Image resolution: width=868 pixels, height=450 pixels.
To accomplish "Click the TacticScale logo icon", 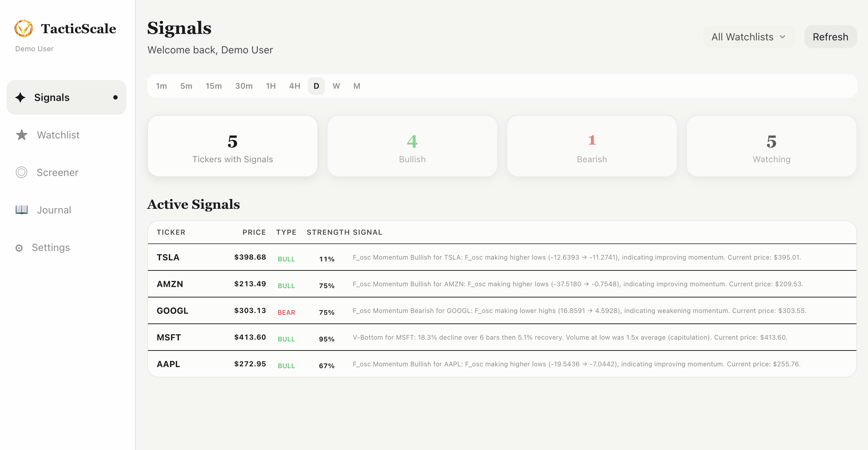I will [23, 28].
